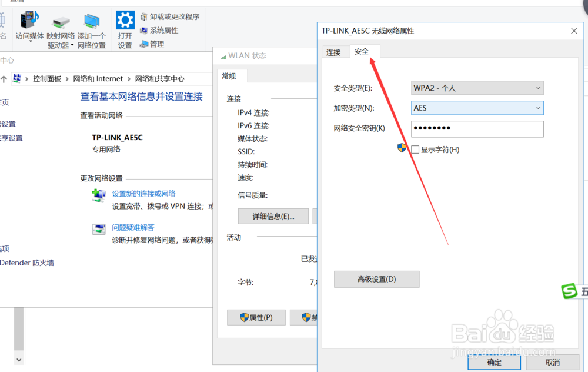The image size is (588, 372).
Task: Select the 常规 tab in WLAN 状态
Action: pos(230,75)
